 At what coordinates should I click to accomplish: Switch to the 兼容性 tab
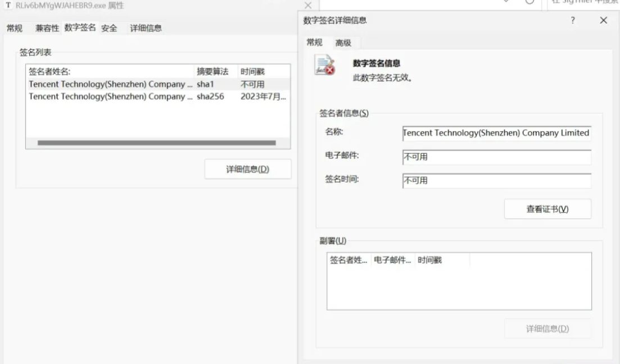pos(47,28)
